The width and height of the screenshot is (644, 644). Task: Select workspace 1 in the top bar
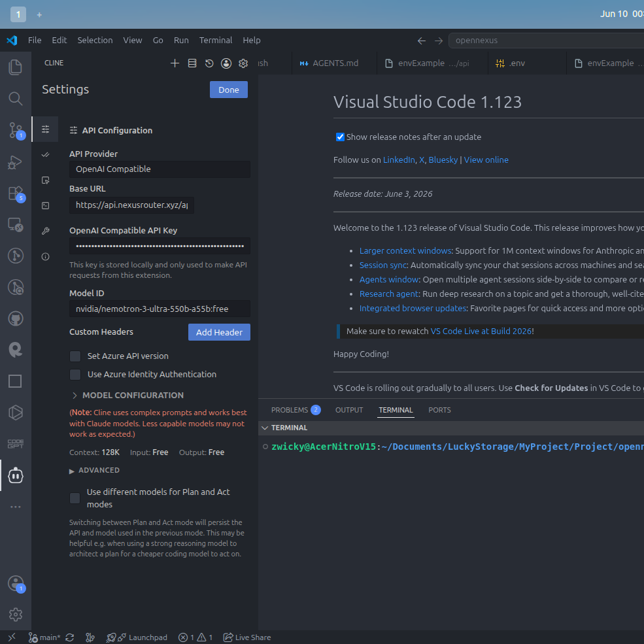(18, 14)
